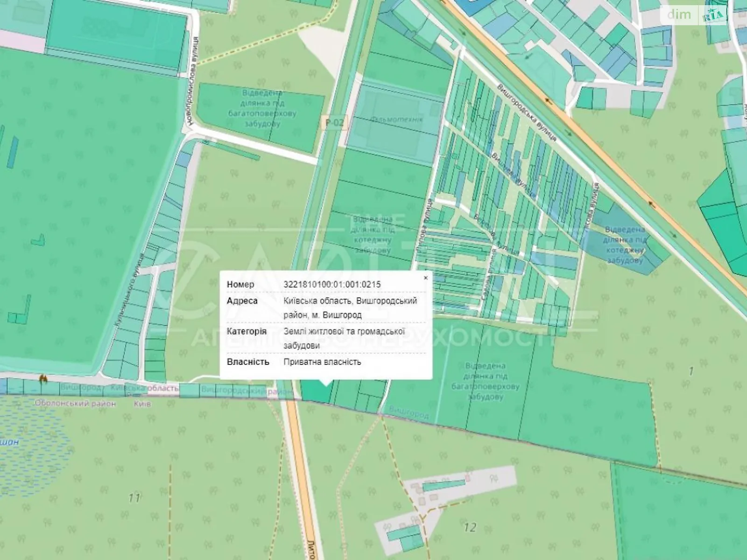
Task: Click the 'Адреса' label in popup
Action: click(242, 301)
